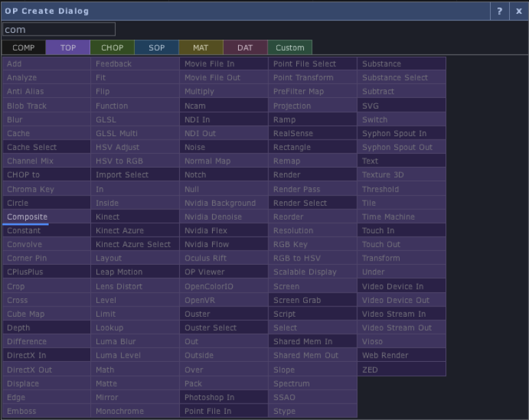This screenshot has width=529, height=420.
Task: Pick the Time Machine operator
Action: click(402, 217)
